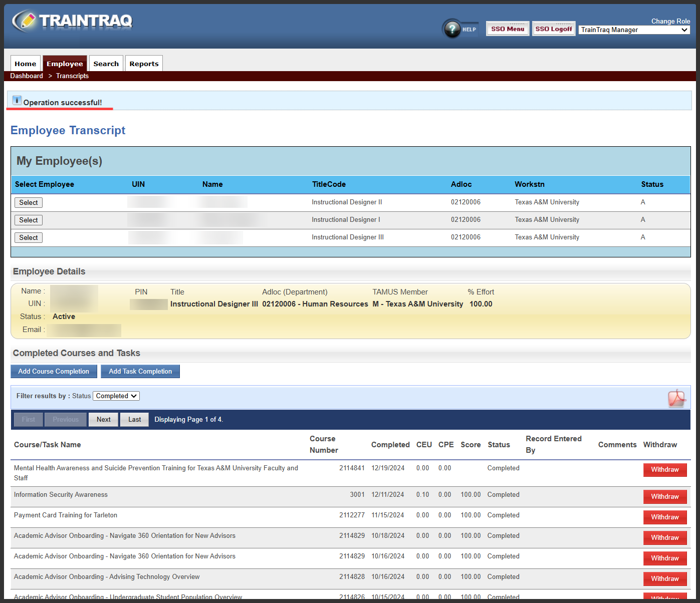Withdraw the Payment Card Training for Tarleton record
This screenshot has width=700, height=603.
pos(665,517)
